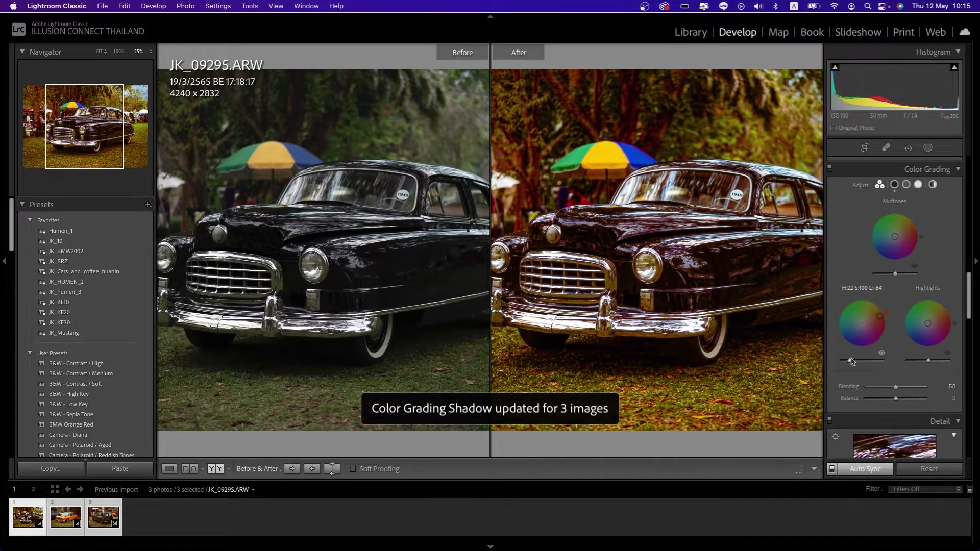980x551 pixels.
Task: Open the Masking tool
Action: 928,147
